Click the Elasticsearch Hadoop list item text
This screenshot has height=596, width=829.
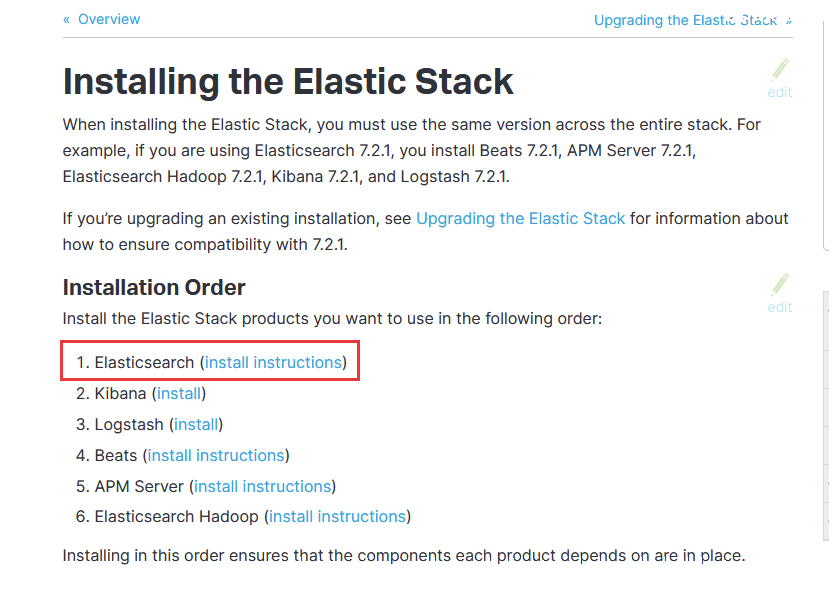click(177, 517)
